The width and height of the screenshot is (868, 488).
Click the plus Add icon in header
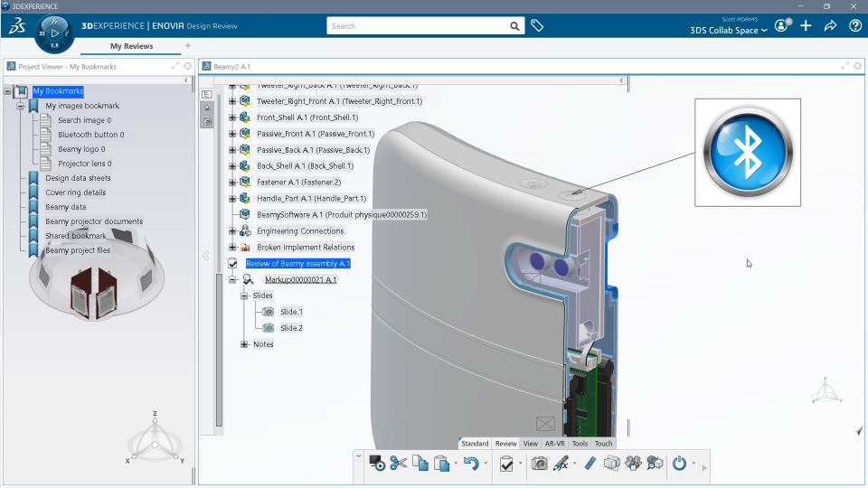(806, 25)
